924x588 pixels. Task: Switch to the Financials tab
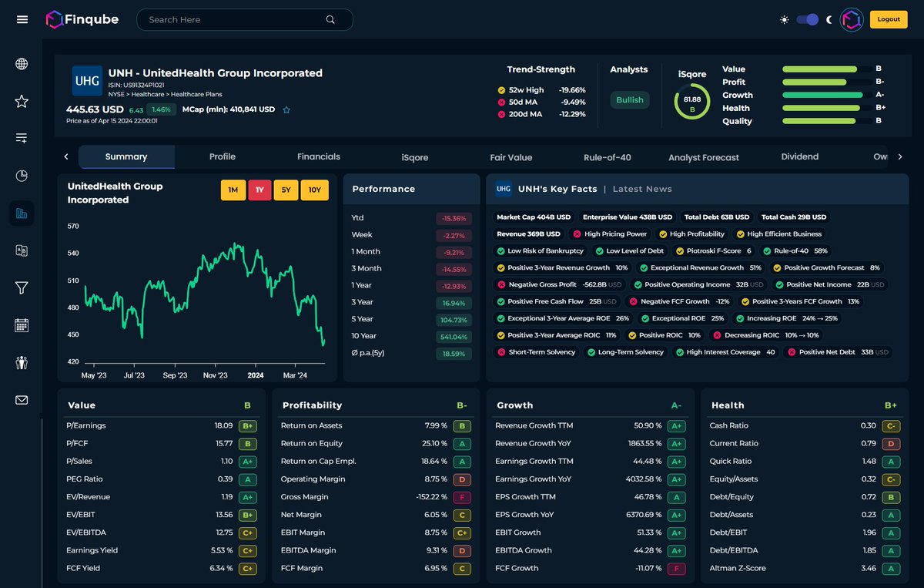(x=319, y=156)
